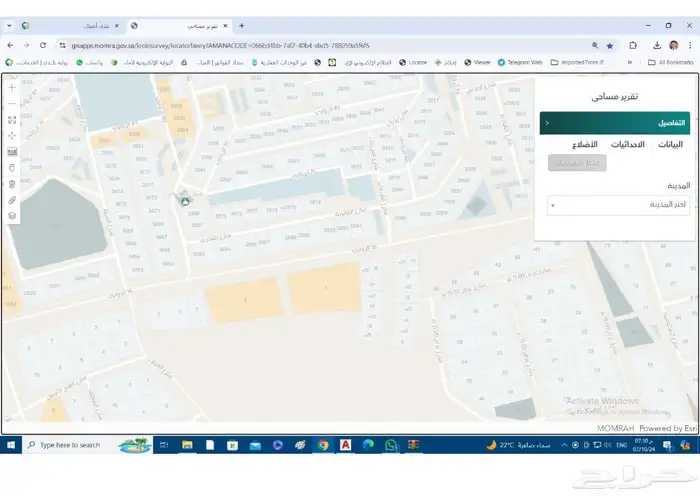The height and width of the screenshot is (496, 700).
Task: Zoom out the map with minus button
Action: [12, 104]
